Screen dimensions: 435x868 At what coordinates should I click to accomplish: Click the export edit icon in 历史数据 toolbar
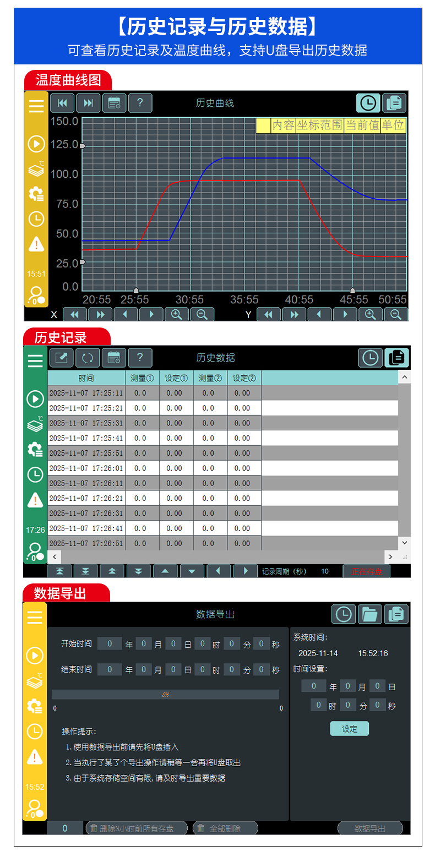click(62, 358)
